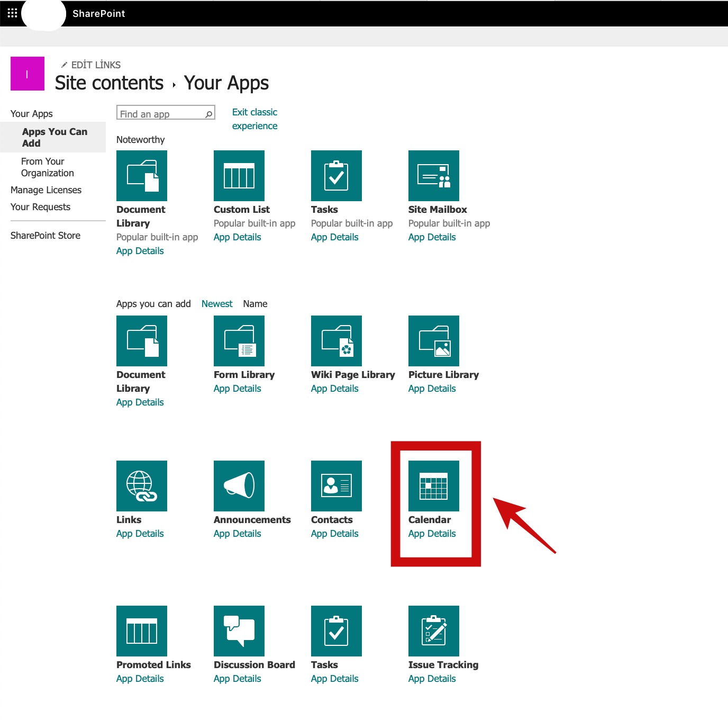Go to Manage Licenses in sidebar
This screenshot has height=720, width=728.
(x=46, y=190)
